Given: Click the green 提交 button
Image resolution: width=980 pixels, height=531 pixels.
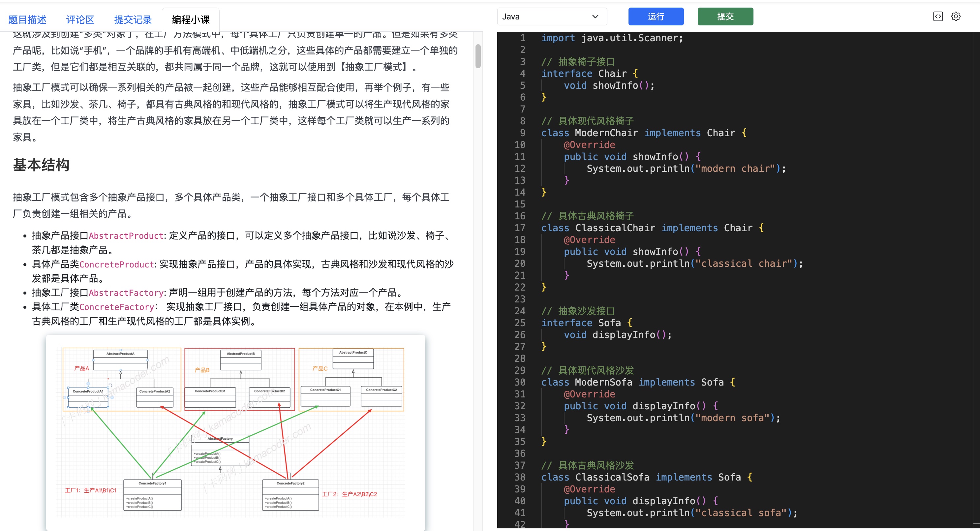Looking at the screenshot, I should (725, 16).
